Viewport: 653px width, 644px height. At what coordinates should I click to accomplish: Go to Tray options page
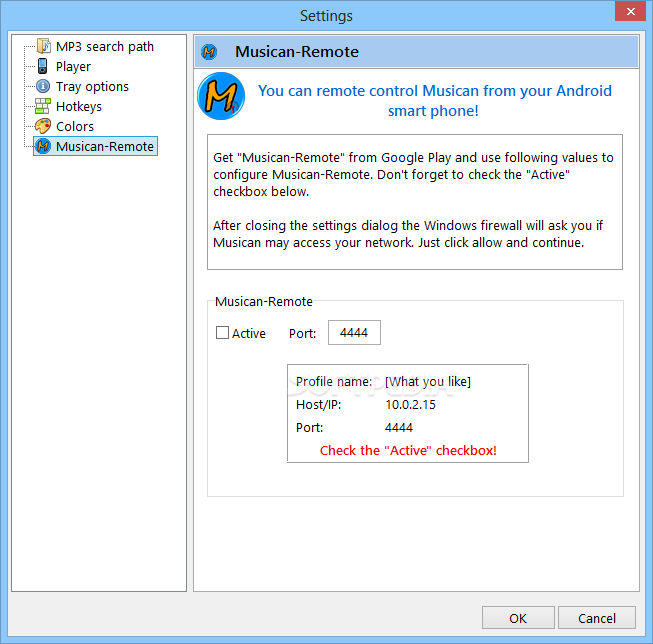coord(92,87)
